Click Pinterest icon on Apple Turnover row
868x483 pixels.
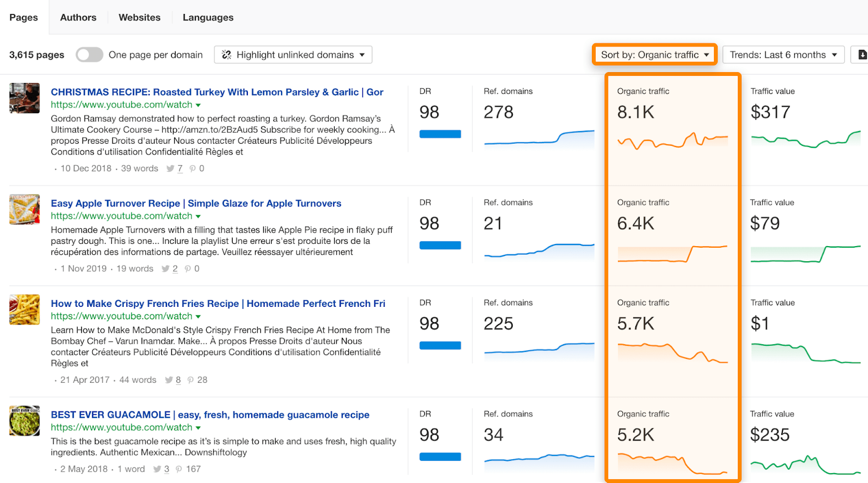tap(188, 269)
